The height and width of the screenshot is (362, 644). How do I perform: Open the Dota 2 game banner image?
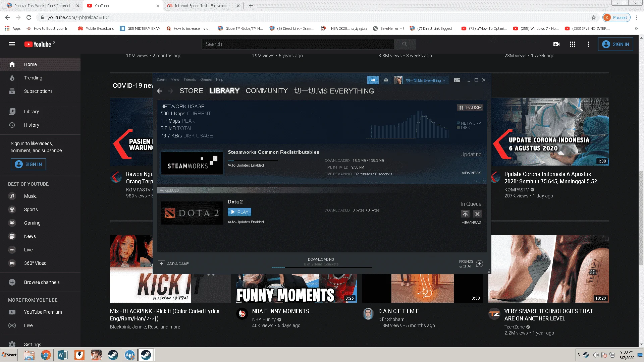point(192,213)
